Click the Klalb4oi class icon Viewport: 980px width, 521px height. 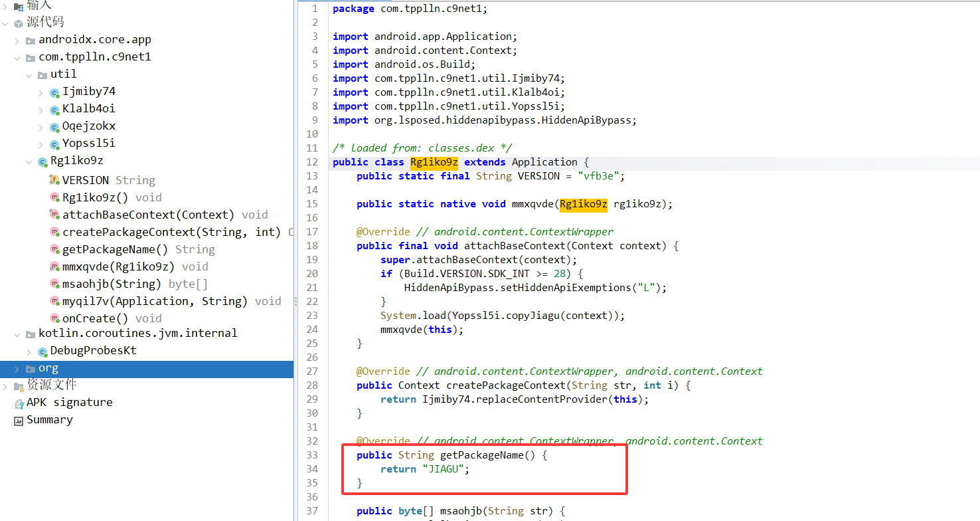pyautogui.click(x=54, y=109)
